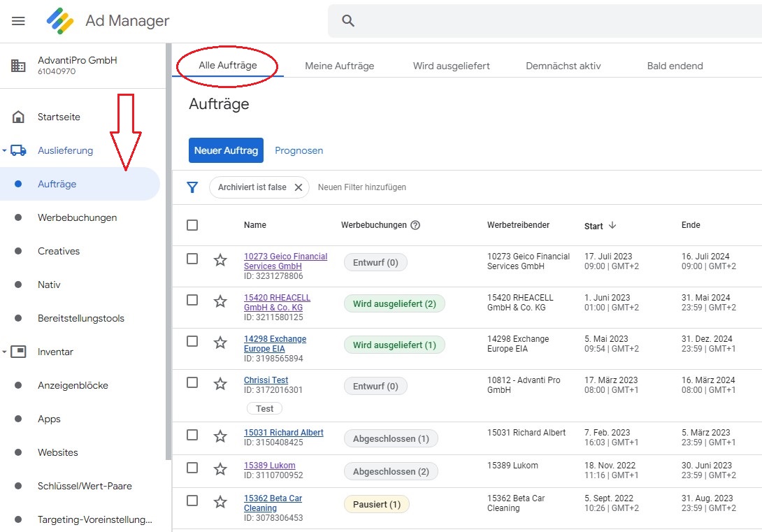Click the Test label chip
Image resolution: width=762 pixels, height=532 pixels.
265,408
